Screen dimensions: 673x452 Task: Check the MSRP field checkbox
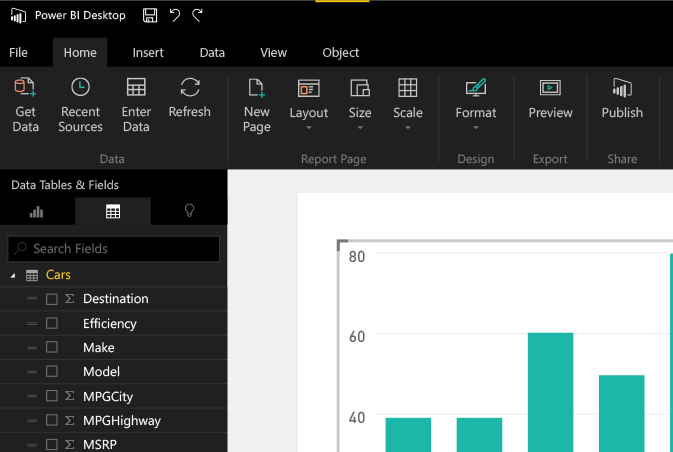[52, 445]
